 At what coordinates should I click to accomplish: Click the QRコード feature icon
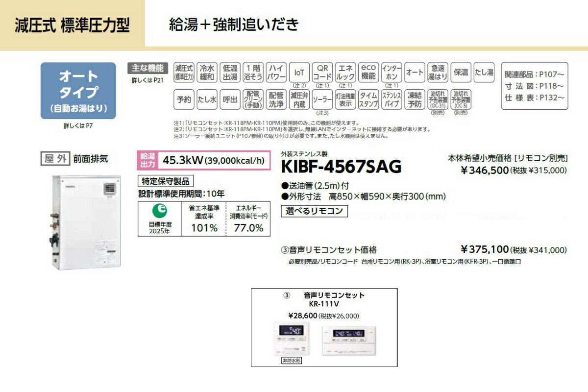click(322, 73)
